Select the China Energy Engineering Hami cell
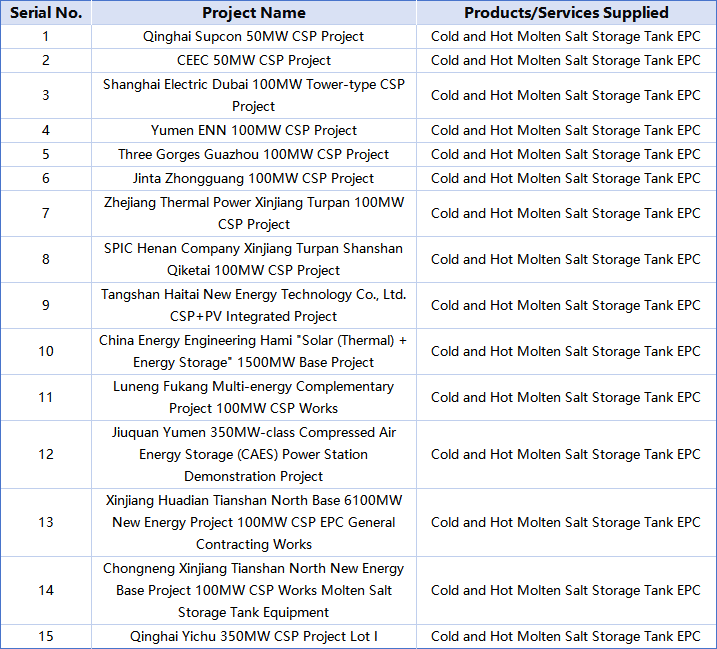 254,351
